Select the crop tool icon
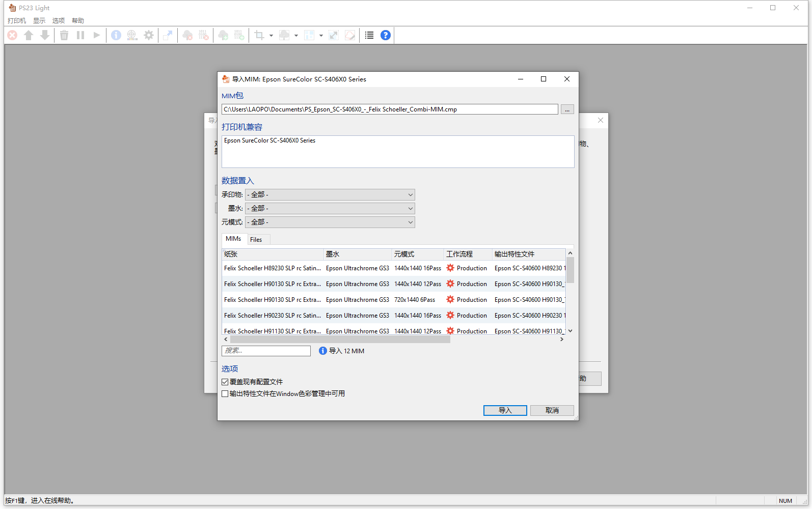Screen dimensions: 812x509 [259, 35]
